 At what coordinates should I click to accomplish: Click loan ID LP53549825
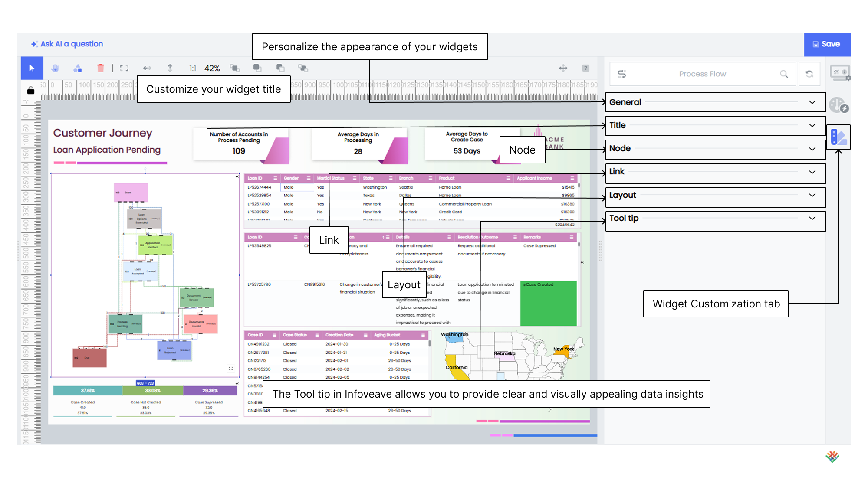coord(259,246)
